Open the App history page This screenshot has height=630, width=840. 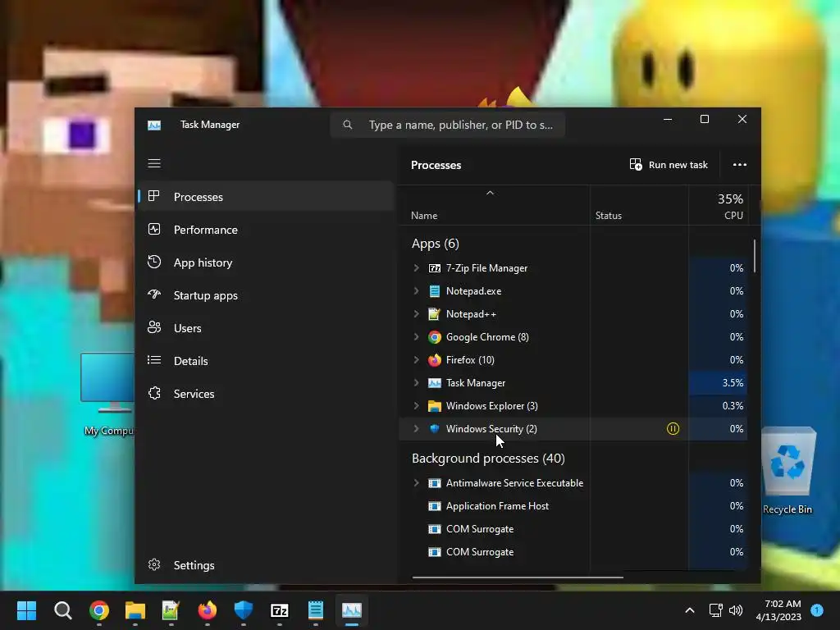267,262
